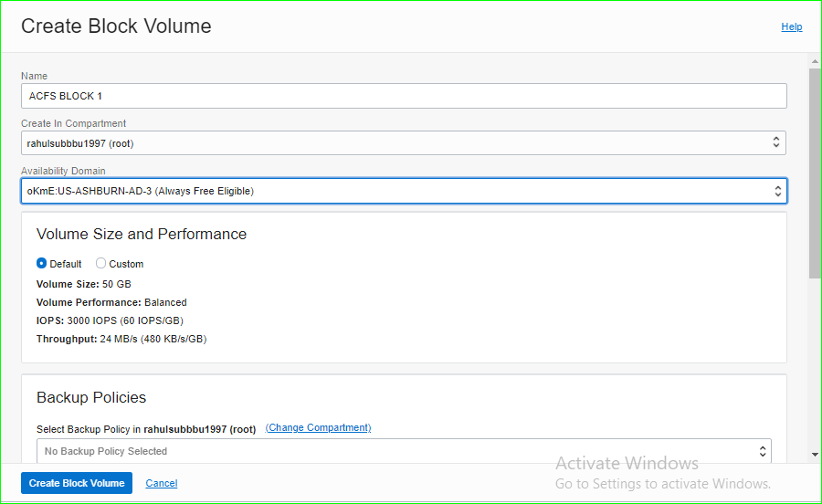This screenshot has width=822, height=504.
Task: Click the vertical scrollbar thumb
Action: pos(815,173)
